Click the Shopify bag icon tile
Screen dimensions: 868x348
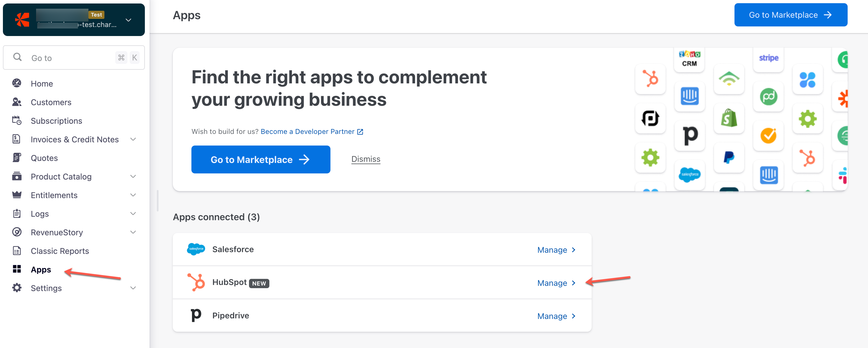(729, 118)
